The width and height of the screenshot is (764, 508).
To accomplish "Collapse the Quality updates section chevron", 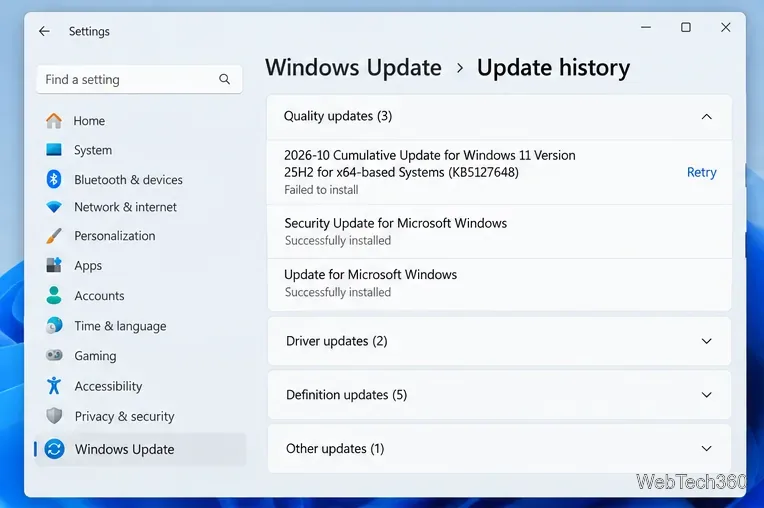I will coord(706,116).
